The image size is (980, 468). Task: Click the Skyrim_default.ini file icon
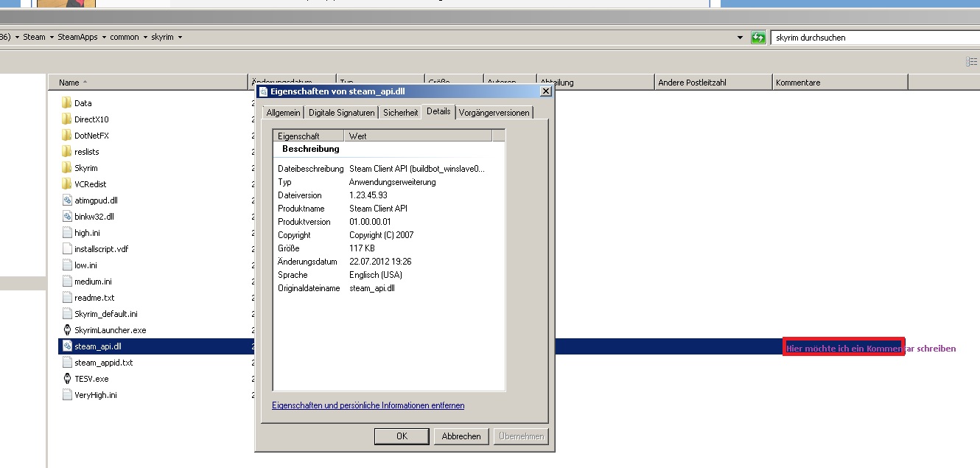pos(66,313)
